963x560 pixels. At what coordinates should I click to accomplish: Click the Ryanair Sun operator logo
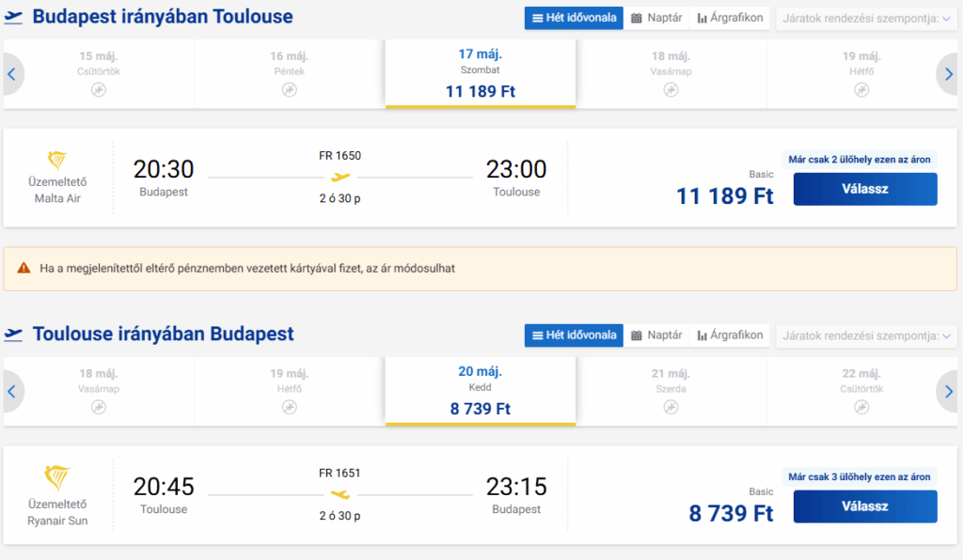coord(57,478)
